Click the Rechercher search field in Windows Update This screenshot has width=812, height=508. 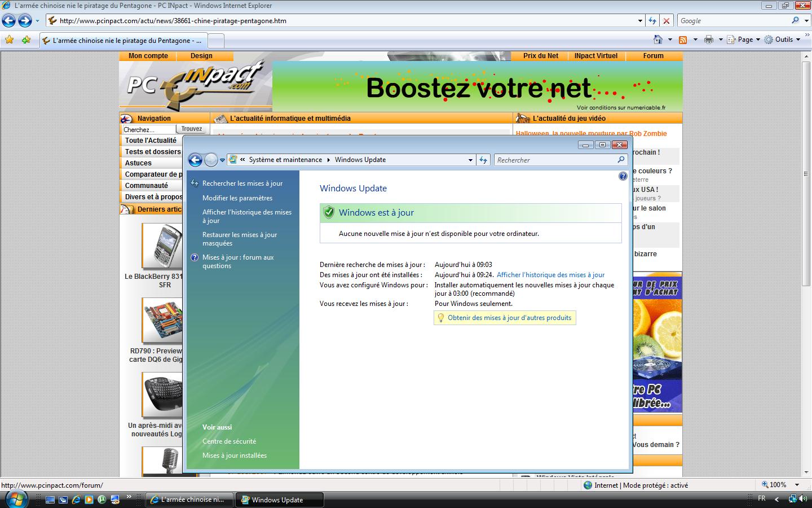tap(555, 160)
